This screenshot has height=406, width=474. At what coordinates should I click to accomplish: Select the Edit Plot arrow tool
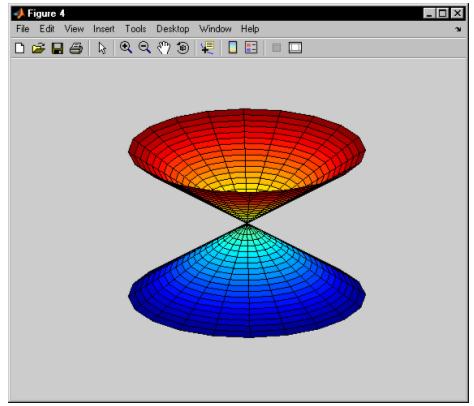pyautogui.click(x=102, y=48)
